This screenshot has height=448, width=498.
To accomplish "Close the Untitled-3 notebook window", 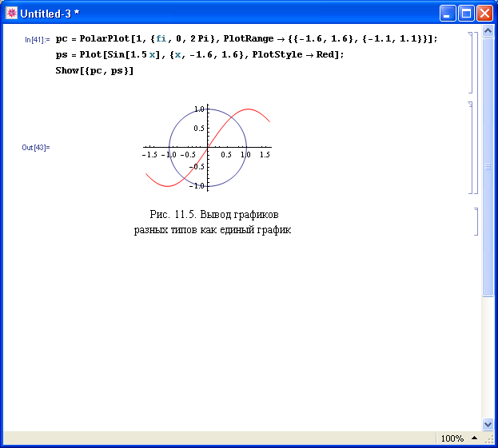I will click(484, 14).
